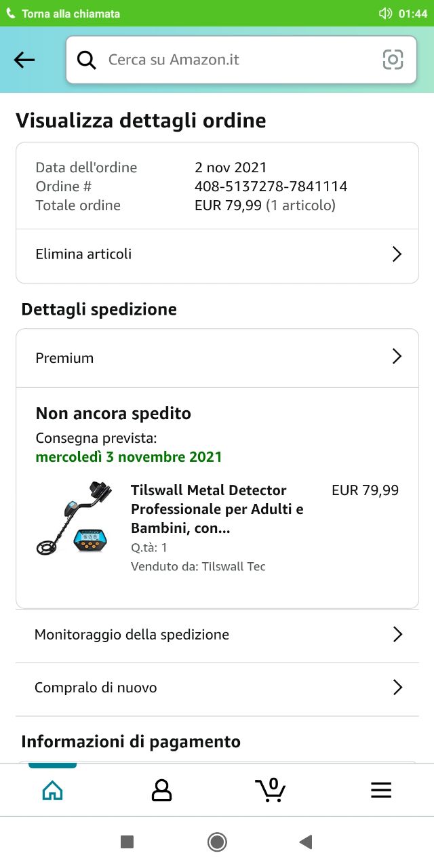Open the shopping cart
The height and width of the screenshot is (868, 434).
click(271, 790)
